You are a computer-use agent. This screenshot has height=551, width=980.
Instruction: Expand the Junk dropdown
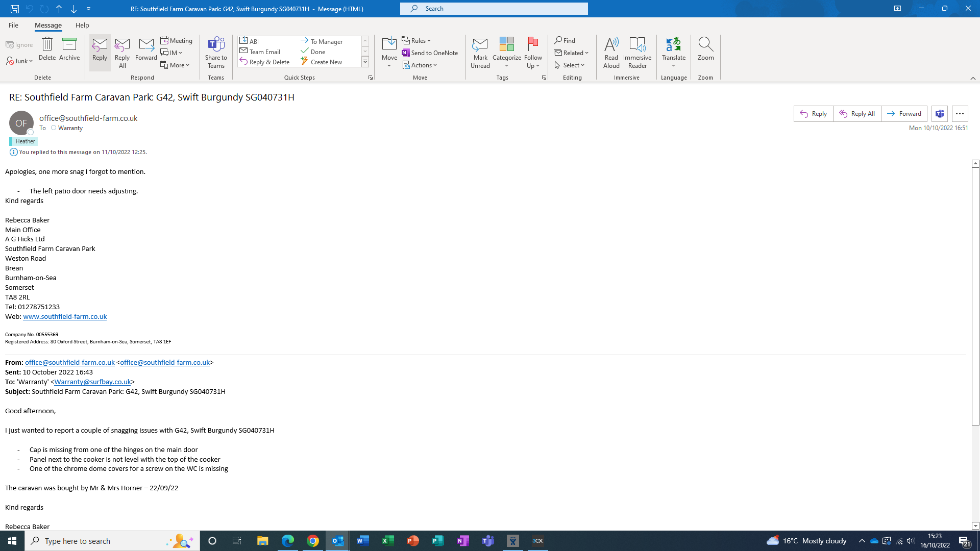click(x=31, y=61)
